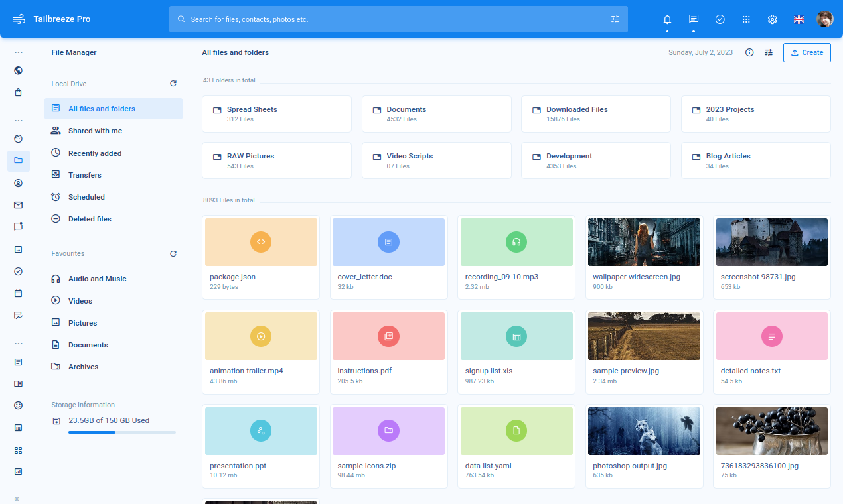Image resolution: width=843 pixels, height=504 pixels.
Task: Open Transfers in sidebar
Action: 114,175
